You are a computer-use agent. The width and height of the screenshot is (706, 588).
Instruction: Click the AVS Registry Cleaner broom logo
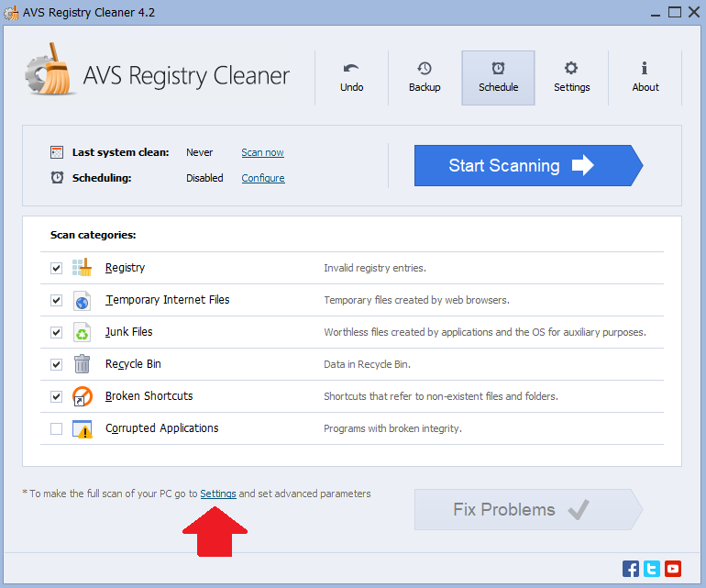coord(50,69)
